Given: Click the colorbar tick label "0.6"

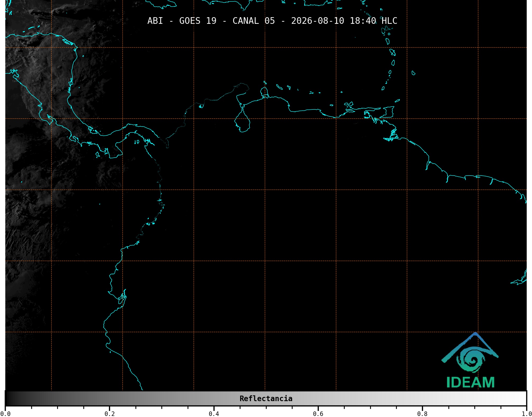Looking at the screenshot, I should coord(318,414).
